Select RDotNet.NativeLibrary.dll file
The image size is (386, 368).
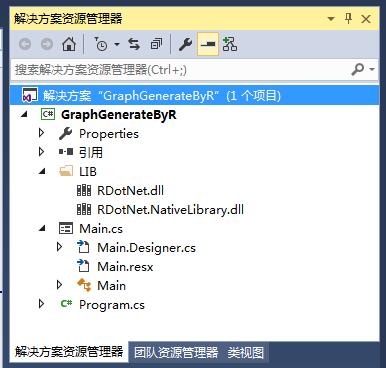point(170,210)
